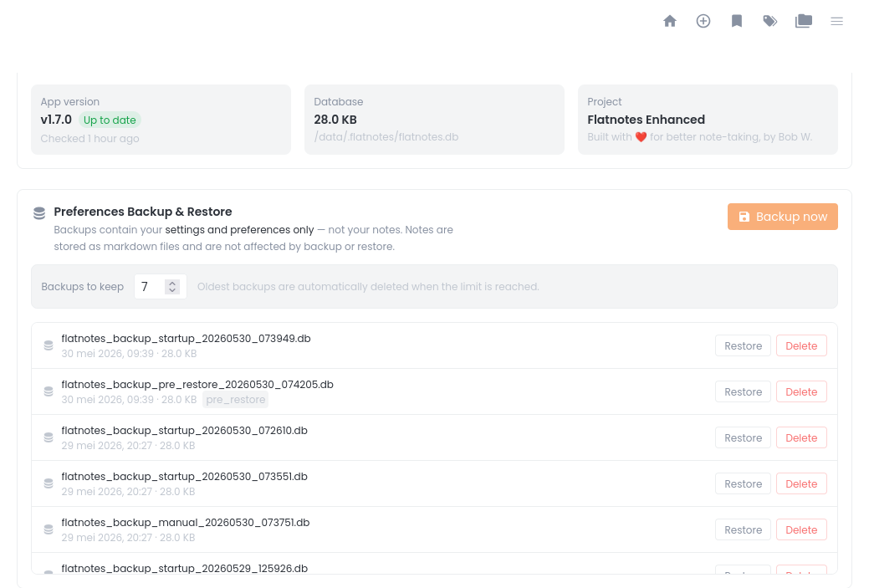Delete backup startup_20260530_072610
The image size is (869, 588).
pos(800,437)
